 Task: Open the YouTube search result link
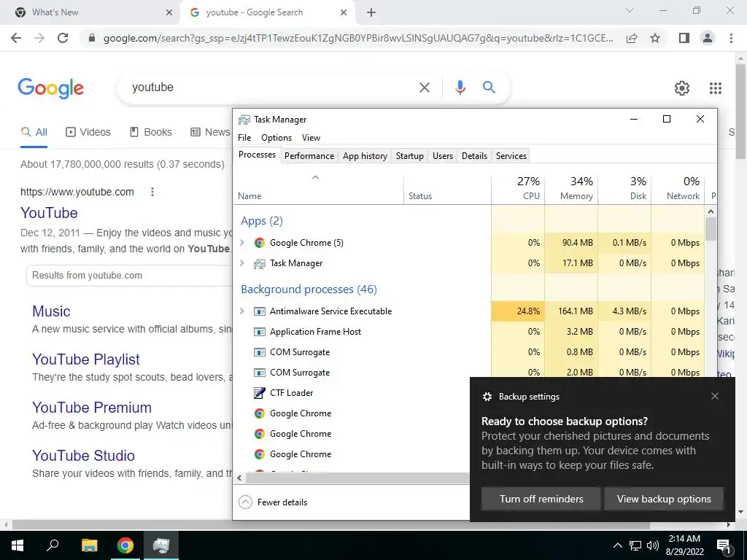coord(49,213)
